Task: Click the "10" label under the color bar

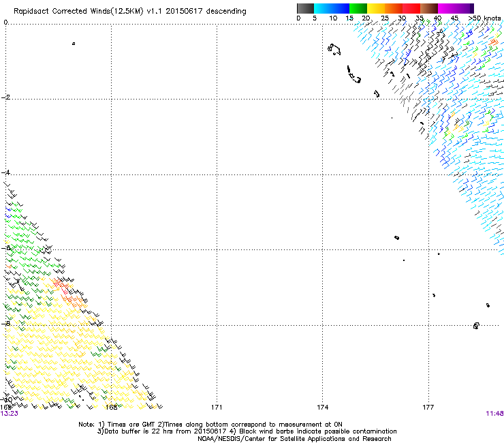Action: point(333,18)
